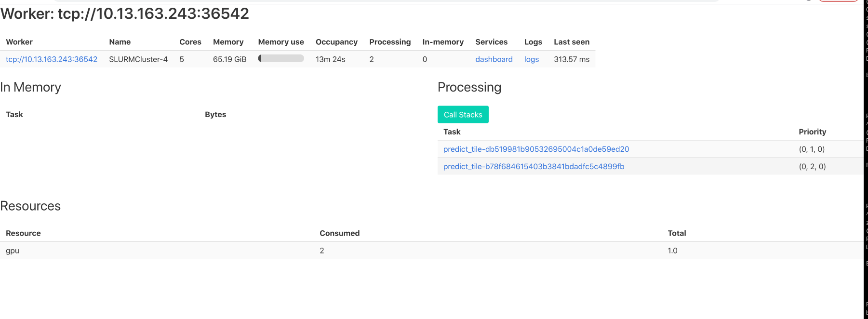Screen dimensions: 868x319
Task: Click the Services column header
Action: (492, 42)
